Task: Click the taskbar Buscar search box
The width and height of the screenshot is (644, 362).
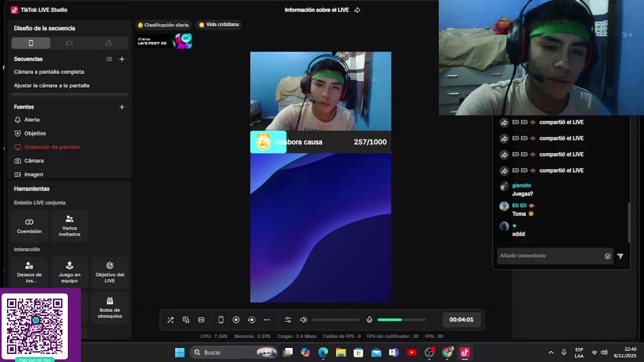Action: coord(234,352)
